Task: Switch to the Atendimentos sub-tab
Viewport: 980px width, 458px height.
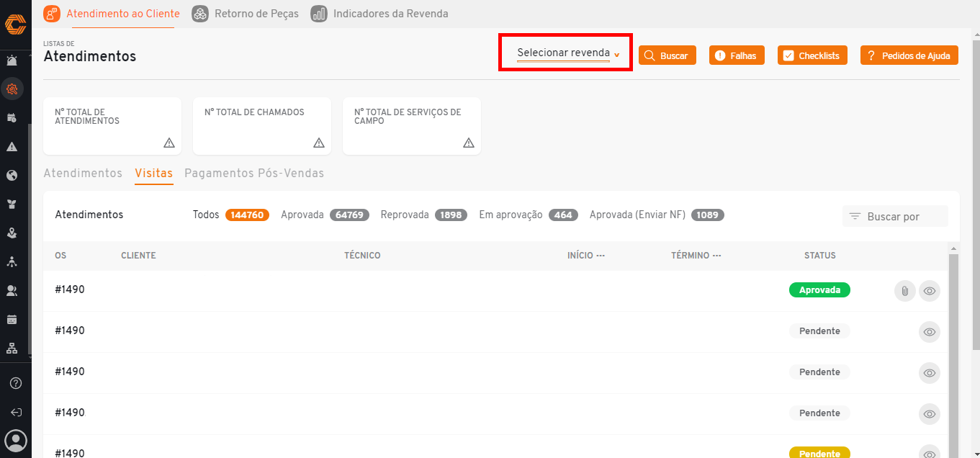Action: coord(83,174)
